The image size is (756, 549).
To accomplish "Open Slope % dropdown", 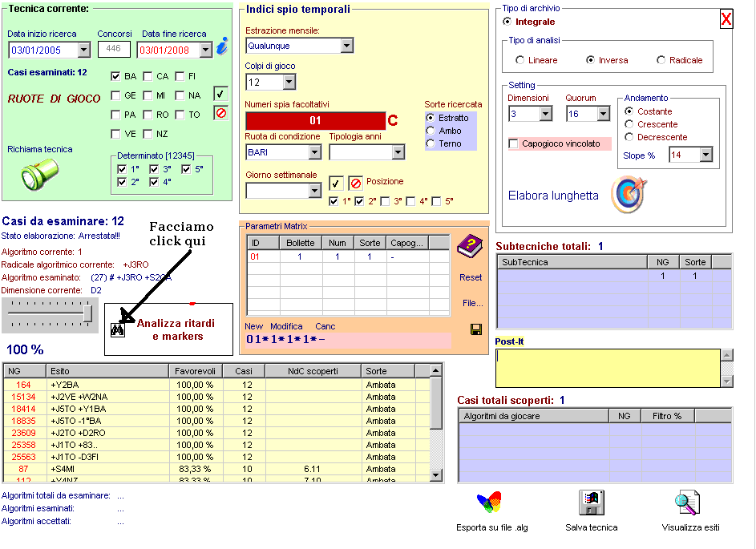I will tap(706, 155).
